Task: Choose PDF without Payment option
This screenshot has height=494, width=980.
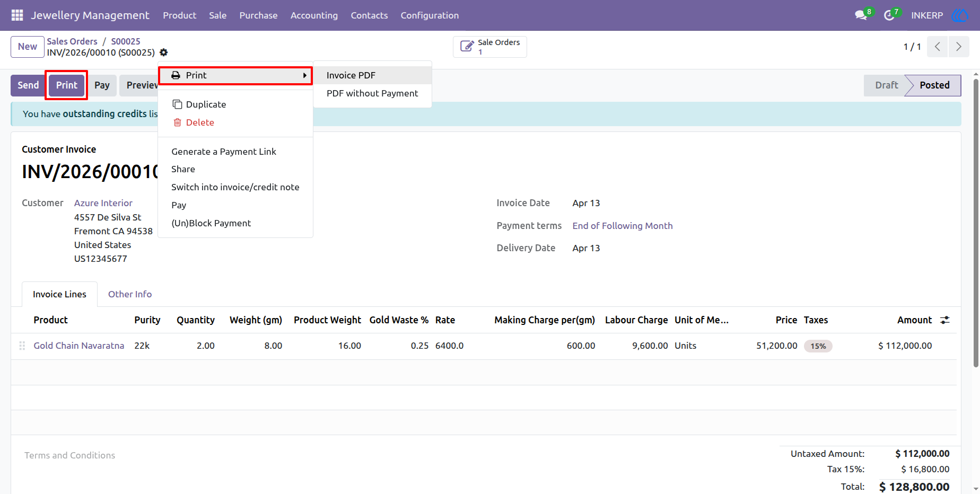Action: point(372,93)
